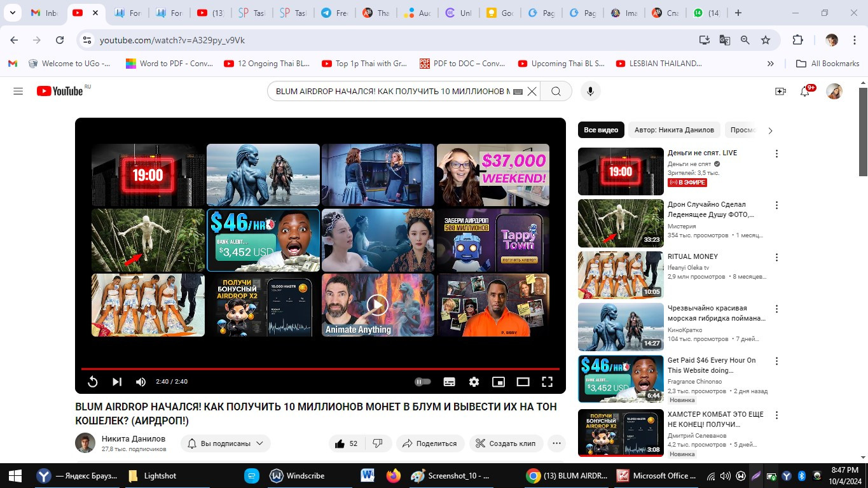Viewport: 868px width, 488px height.
Task: Open the tab search dropdown
Action: pos(14,13)
